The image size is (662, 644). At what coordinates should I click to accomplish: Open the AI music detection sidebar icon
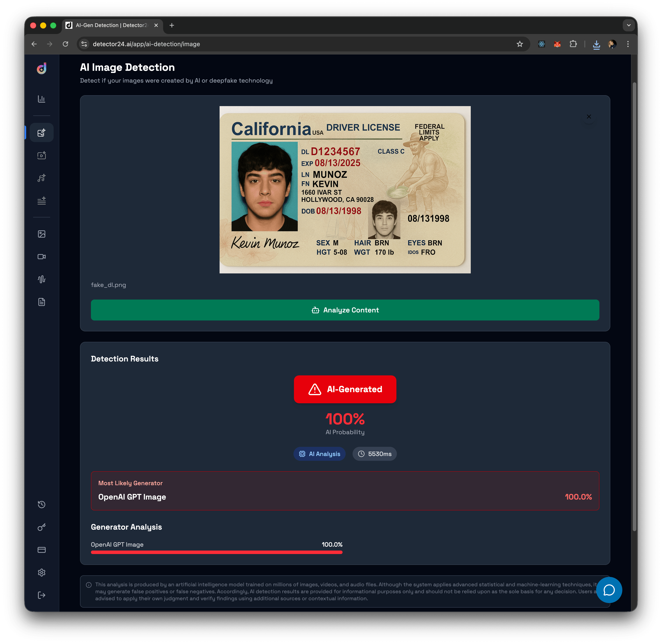(x=41, y=178)
